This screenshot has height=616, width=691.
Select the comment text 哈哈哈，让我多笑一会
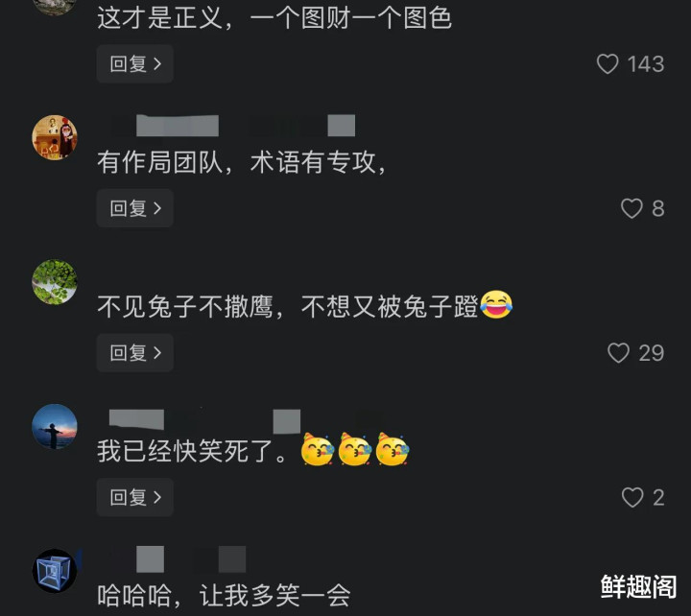point(224,596)
